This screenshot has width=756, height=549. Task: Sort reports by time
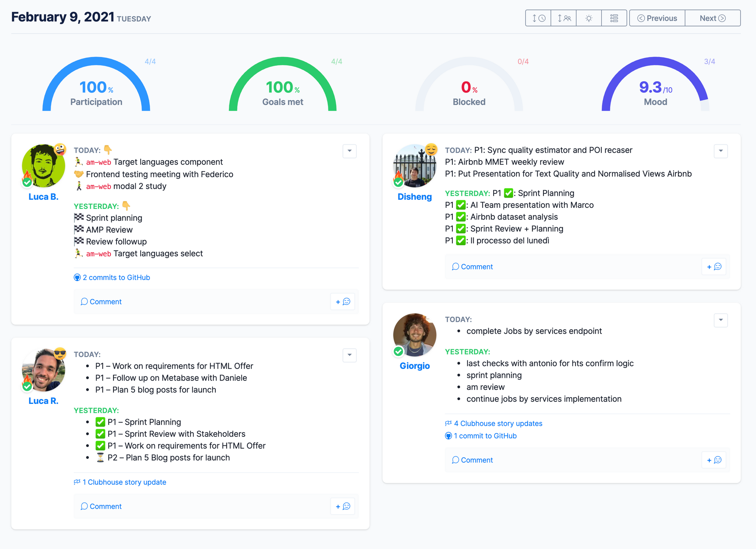tap(538, 18)
